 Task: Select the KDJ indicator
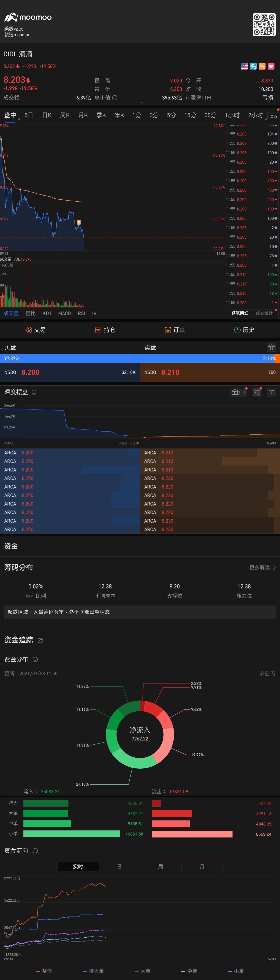pyautogui.click(x=47, y=313)
